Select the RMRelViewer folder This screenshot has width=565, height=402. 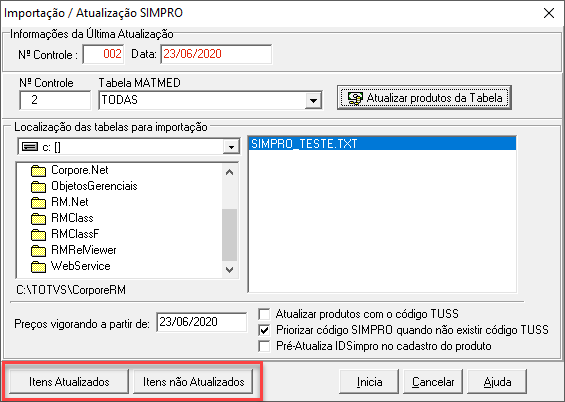tap(74, 250)
